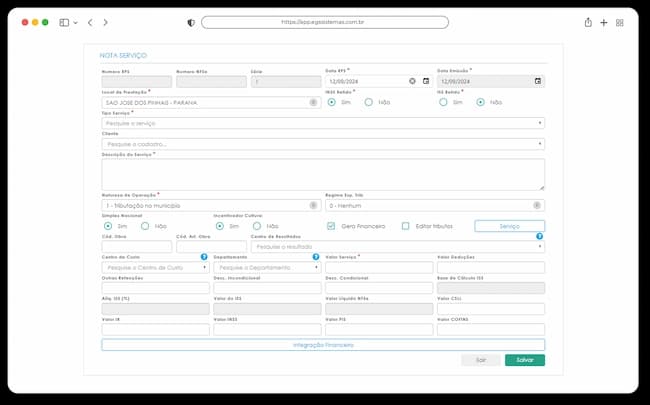650x405 pixels.
Task: Select Não for INSS Retido
Action: coord(369,102)
